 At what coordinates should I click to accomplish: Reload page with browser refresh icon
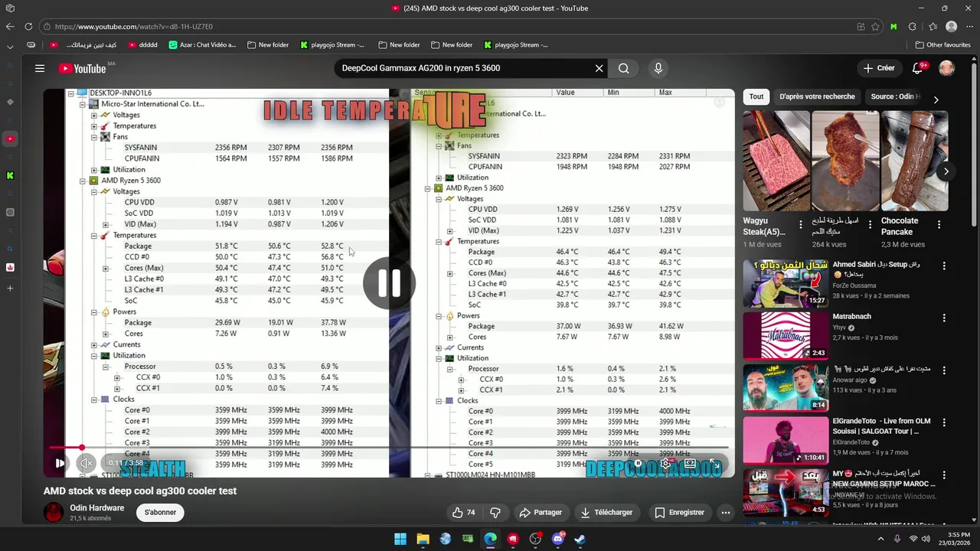(28, 26)
